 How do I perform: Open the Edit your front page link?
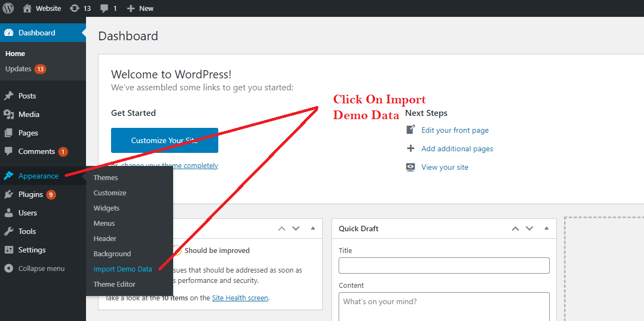(455, 130)
